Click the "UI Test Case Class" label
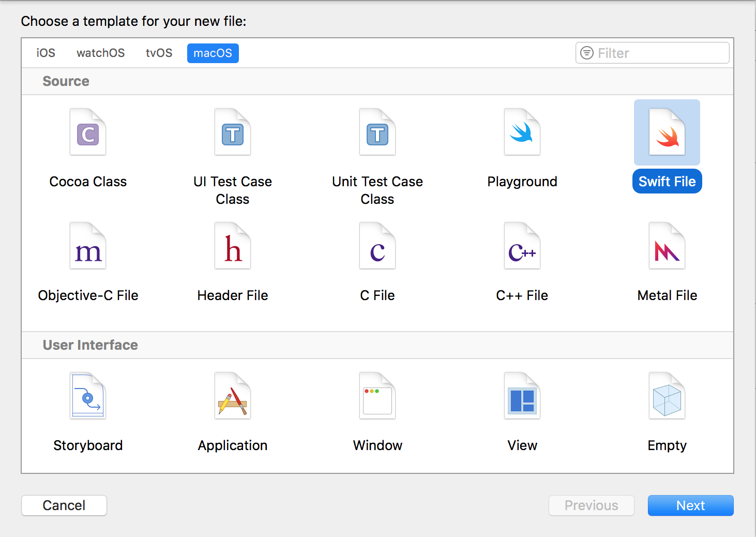The height and width of the screenshot is (537, 756). click(233, 190)
